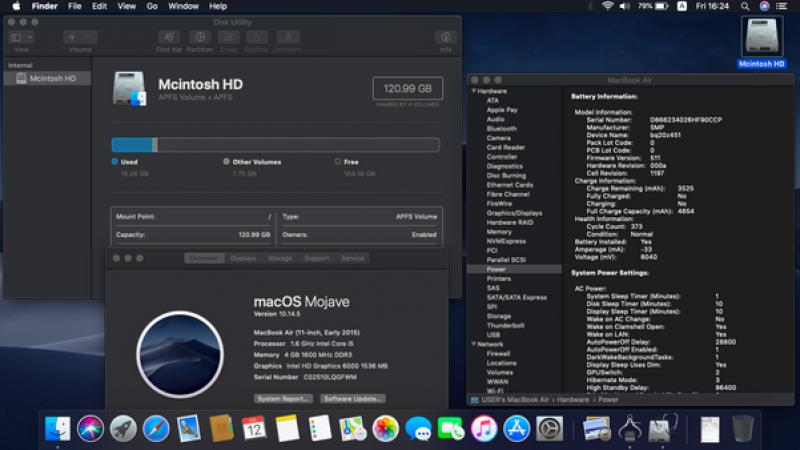Viewport: 800px width, 450px height.
Task: Open Messages icon in Dock
Action: [418, 428]
